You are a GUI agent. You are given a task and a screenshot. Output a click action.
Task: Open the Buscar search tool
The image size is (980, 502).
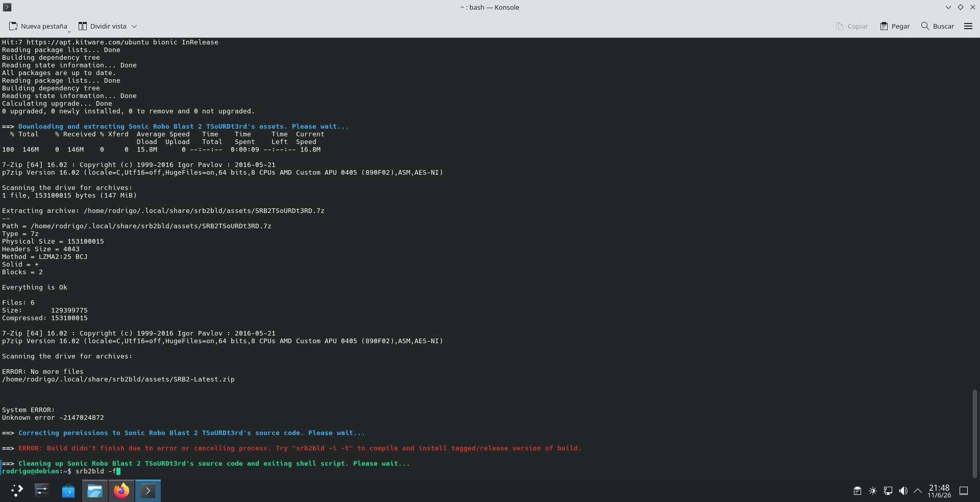pyautogui.click(x=937, y=26)
